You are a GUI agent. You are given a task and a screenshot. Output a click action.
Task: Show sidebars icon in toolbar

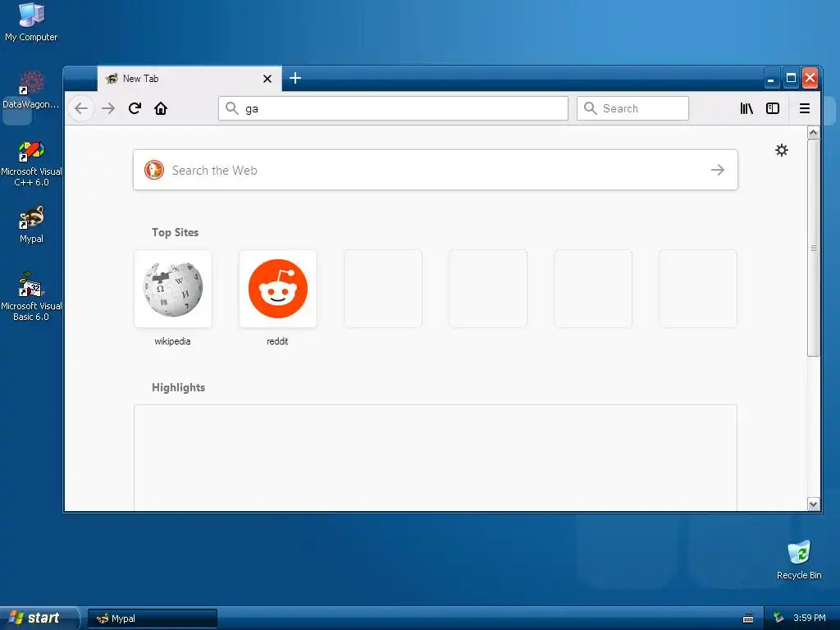pos(773,109)
